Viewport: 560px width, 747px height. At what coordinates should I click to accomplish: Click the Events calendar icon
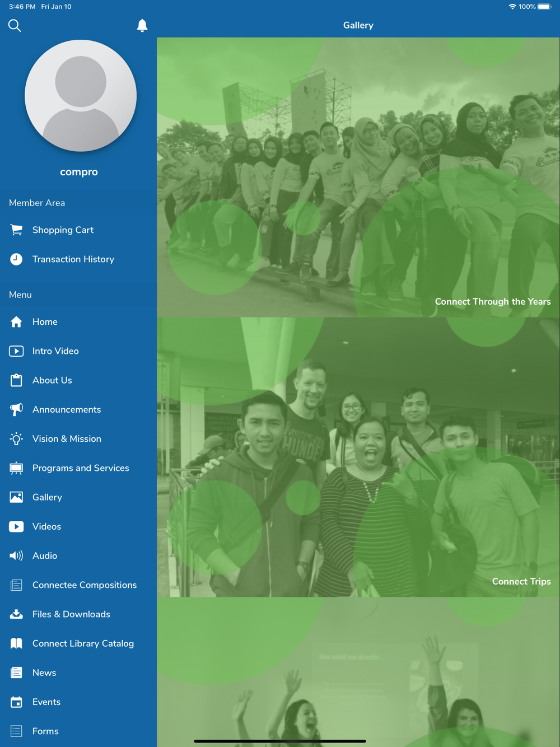pos(16,702)
